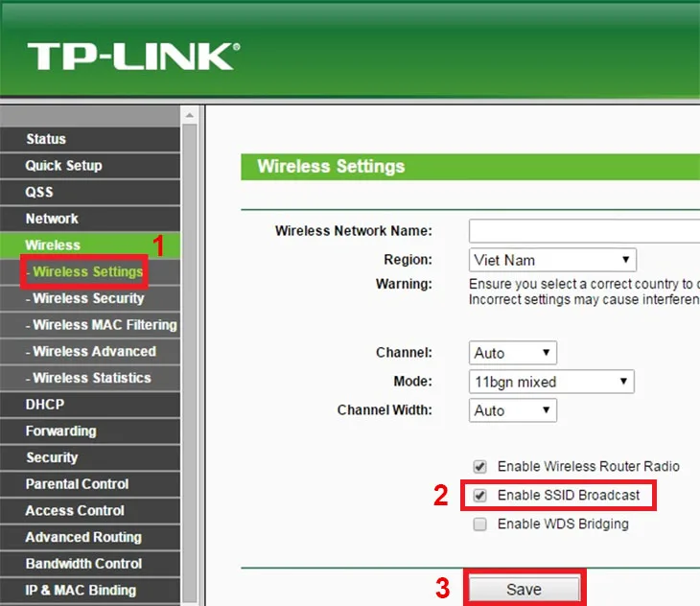The height and width of the screenshot is (606, 700).
Task: Go to Wireless Security page
Action: (90, 298)
